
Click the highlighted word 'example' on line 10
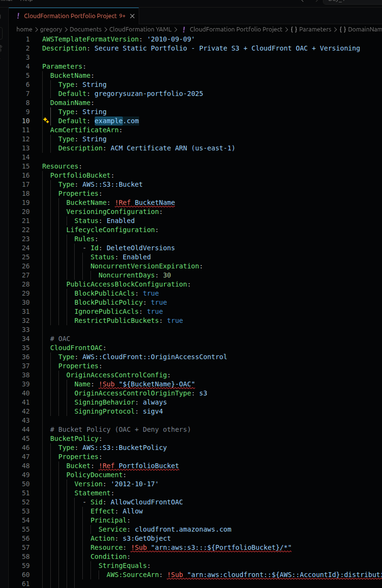point(109,121)
